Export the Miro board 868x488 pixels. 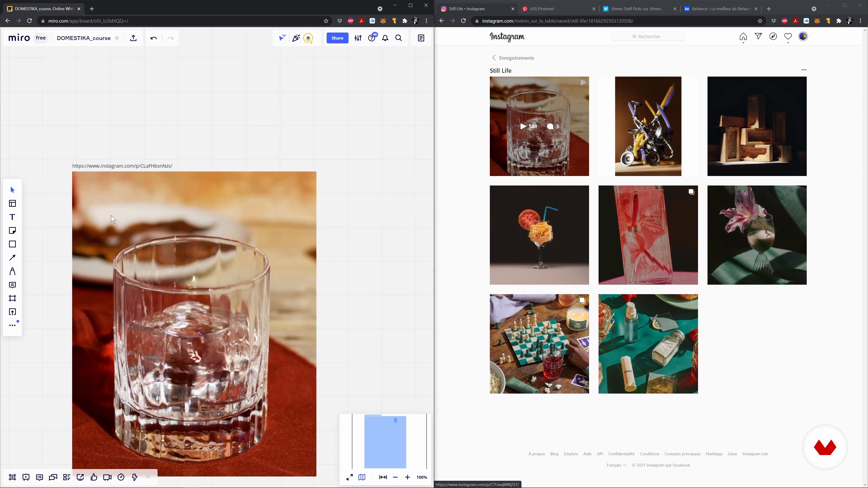coord(133,38)
